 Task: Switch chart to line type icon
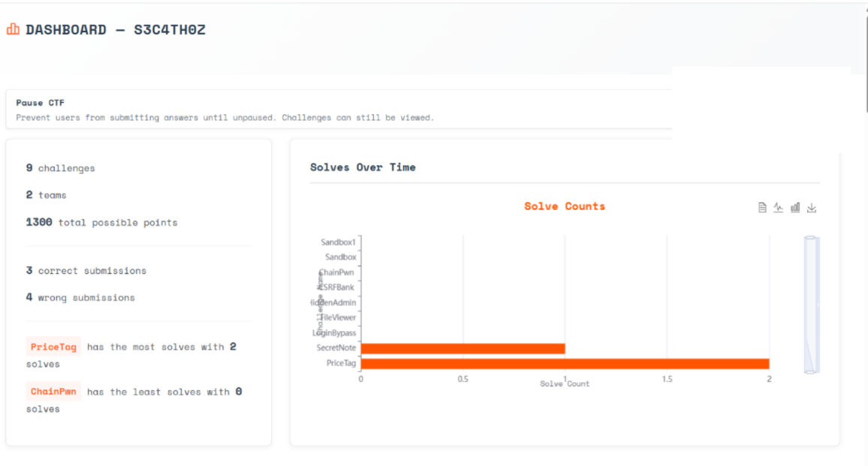click(779, 208)
